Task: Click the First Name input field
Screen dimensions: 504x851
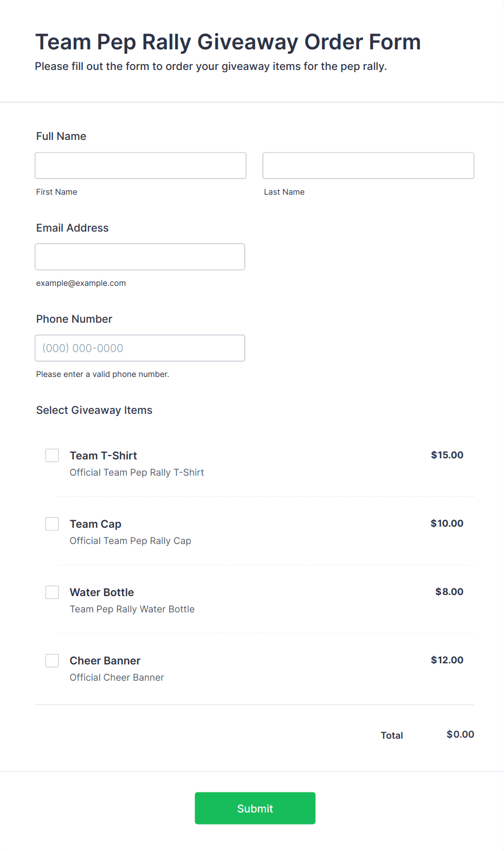Action: 140,165
